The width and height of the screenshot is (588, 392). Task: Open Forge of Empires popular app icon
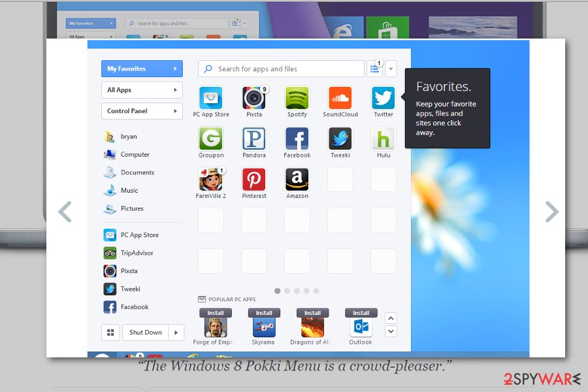tap(215, 327)
